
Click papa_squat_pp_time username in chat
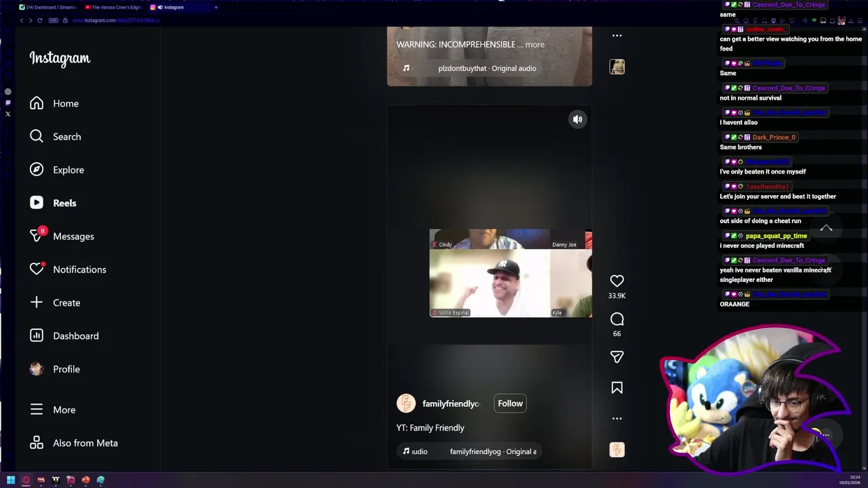click(776, 236)
